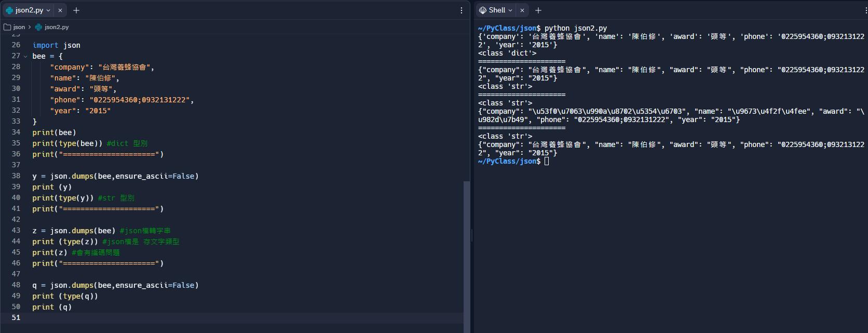Click "<class 'dict'>" output in Shell
This screenshot has height=333, width=868.
click(x=507, y=53)
